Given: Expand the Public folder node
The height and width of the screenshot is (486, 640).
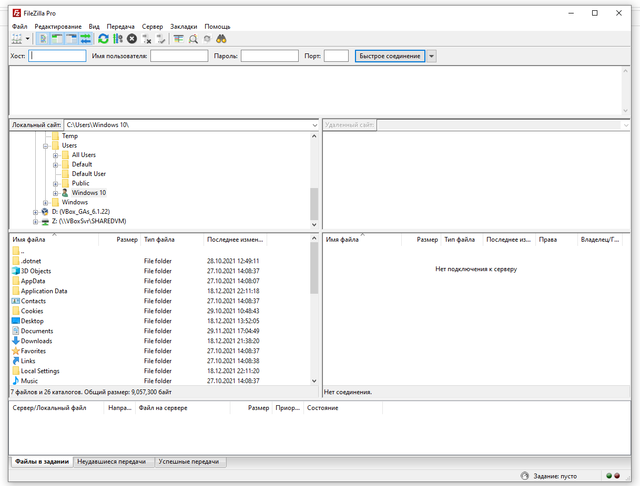Looking at the screenshot, I should (56, 184).
